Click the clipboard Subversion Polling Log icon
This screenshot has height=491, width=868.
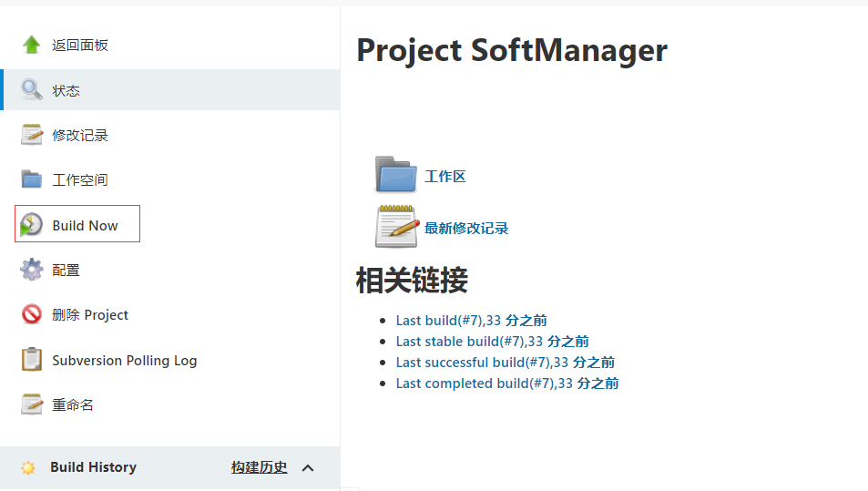[x=32, y=359]
